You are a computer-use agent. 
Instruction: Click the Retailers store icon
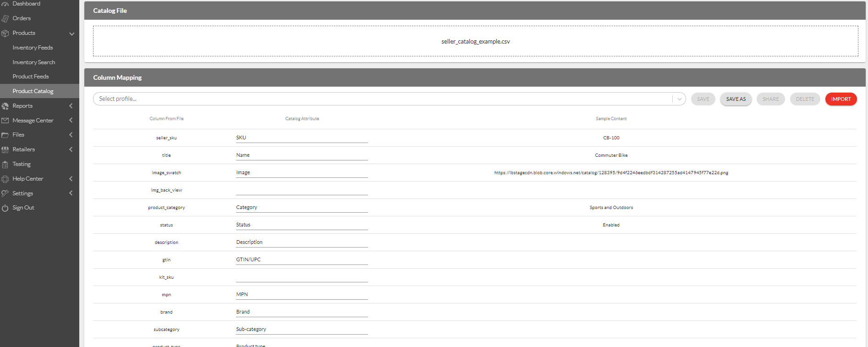(5, 150)
